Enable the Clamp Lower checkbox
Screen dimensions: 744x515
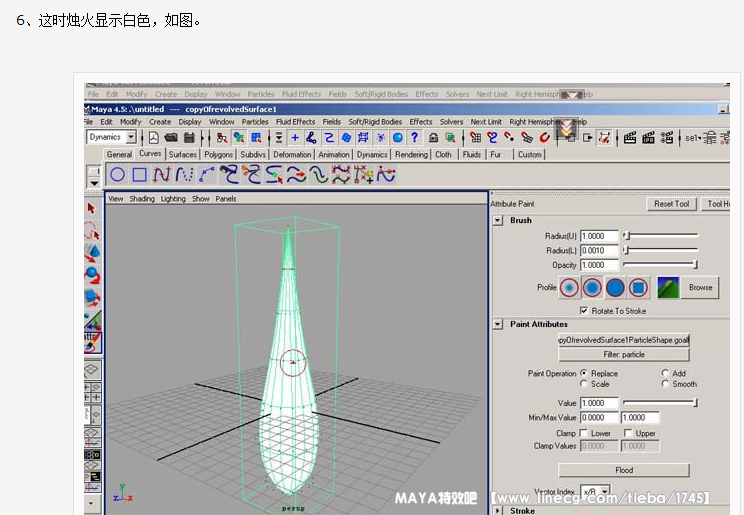584,433
